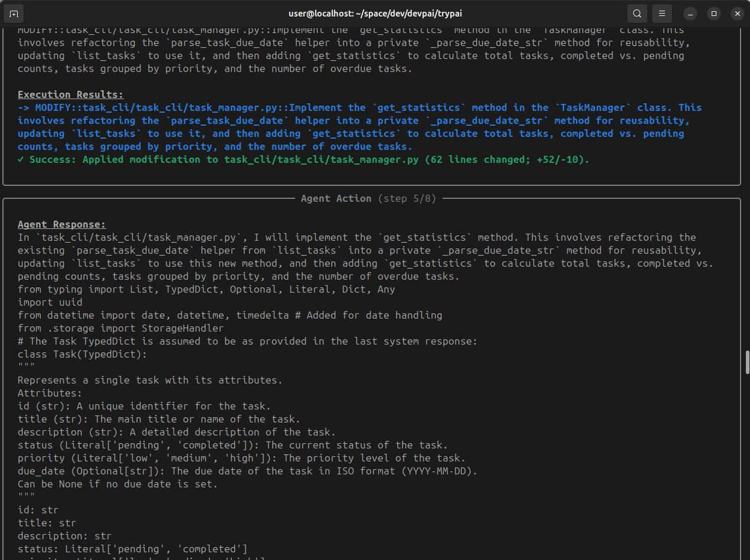Close the terminal window
This screenshot has width=750, height=560.
click(x=737, y=13)
